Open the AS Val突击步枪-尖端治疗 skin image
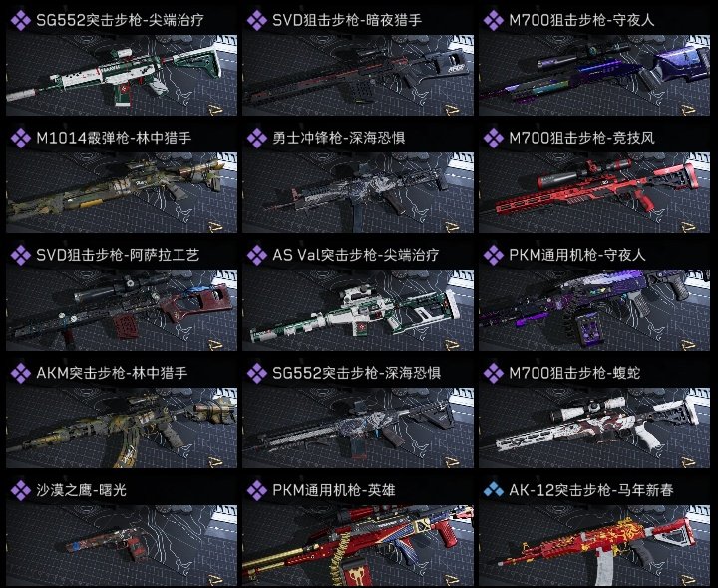Image resolution: width=718 pixels, height=588 pixels. (358, 310)
